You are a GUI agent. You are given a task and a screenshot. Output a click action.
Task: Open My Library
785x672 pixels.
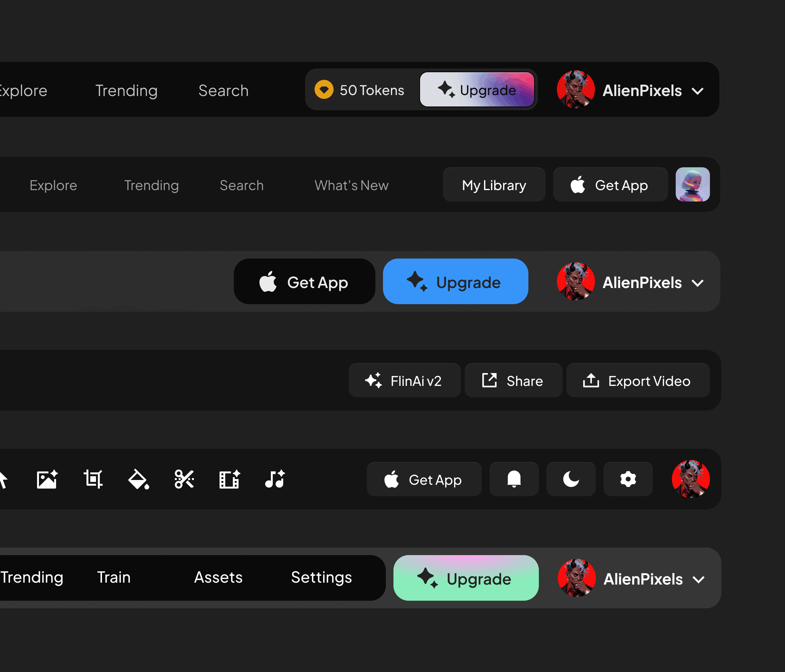[494, 185]
